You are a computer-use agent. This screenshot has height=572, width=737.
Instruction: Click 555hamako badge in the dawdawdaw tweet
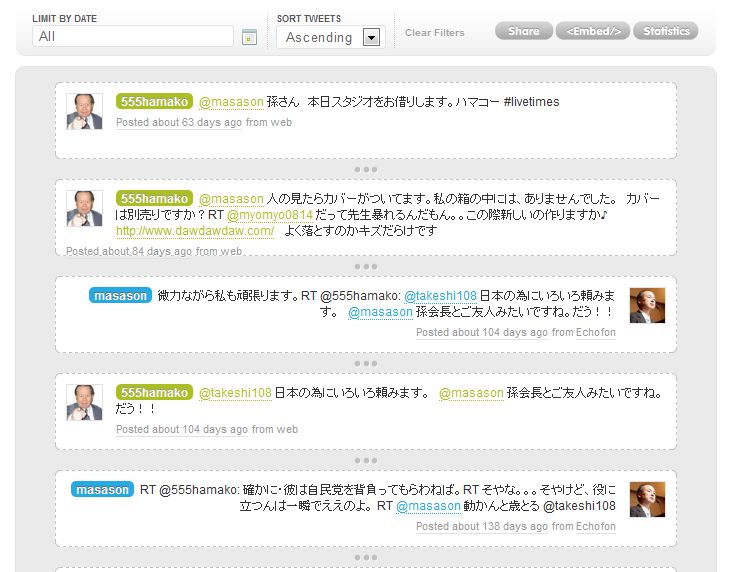pyautogui.click(x=154, y=198)
